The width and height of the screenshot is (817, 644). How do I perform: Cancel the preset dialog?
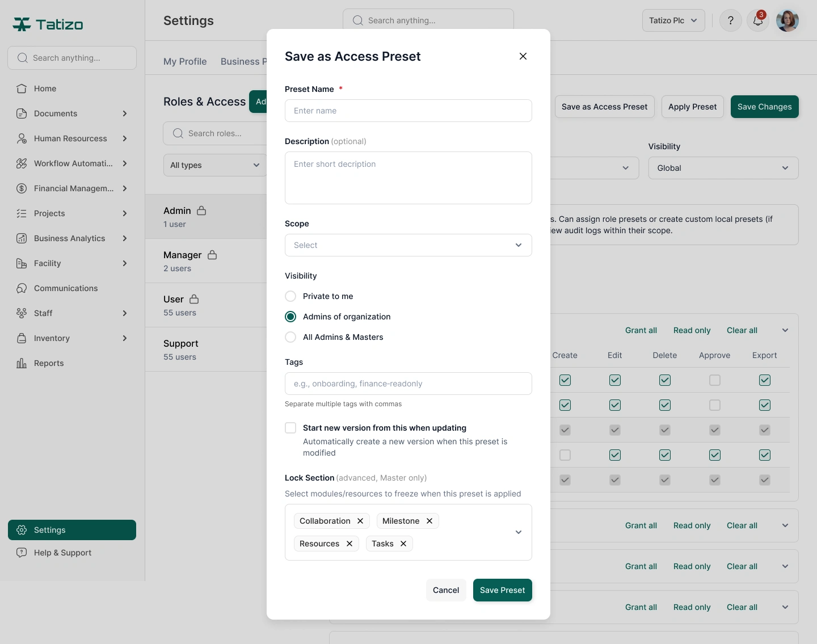(x=446, y=590)
